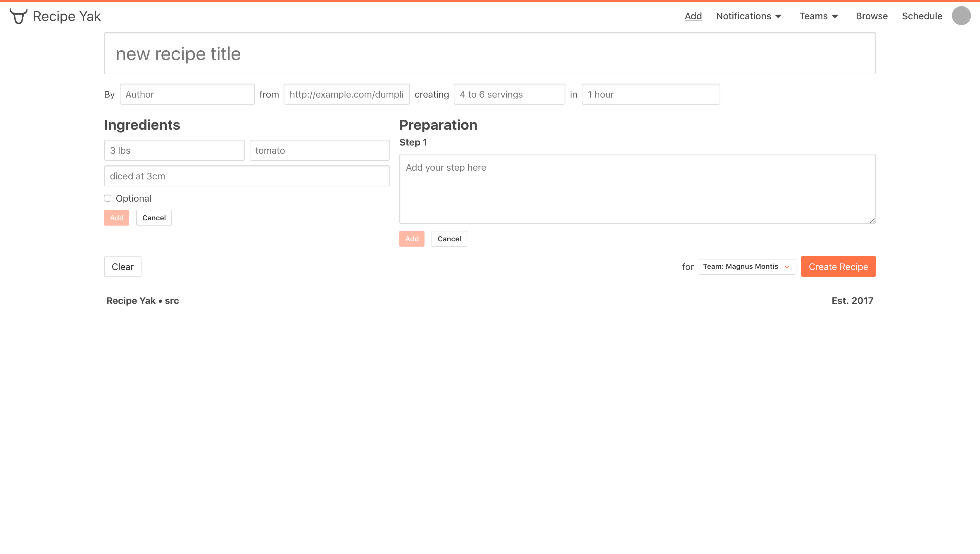The height and width of the screenshot is (554, 980).
Task: Click the 'Est. 2017' footer text
Action: pyautogui.click(x=852, y=301)
